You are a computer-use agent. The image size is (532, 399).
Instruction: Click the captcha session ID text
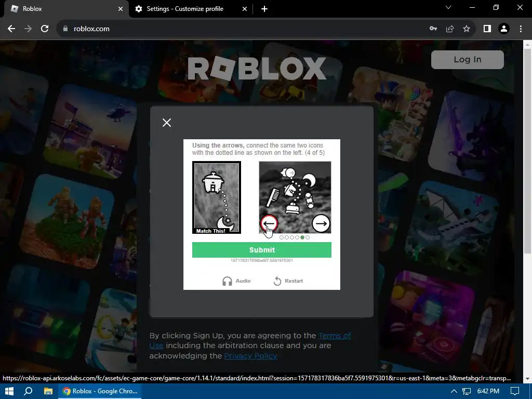(x=262, y=260)
